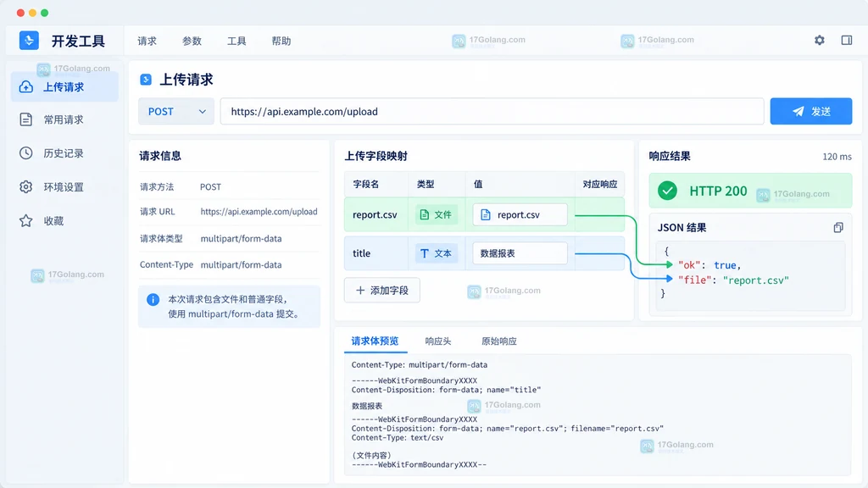Open 常用请求 in the sidebar
The height and width of the screenshot is (488, 868).
pyautogui.click(x=64, y=119)
